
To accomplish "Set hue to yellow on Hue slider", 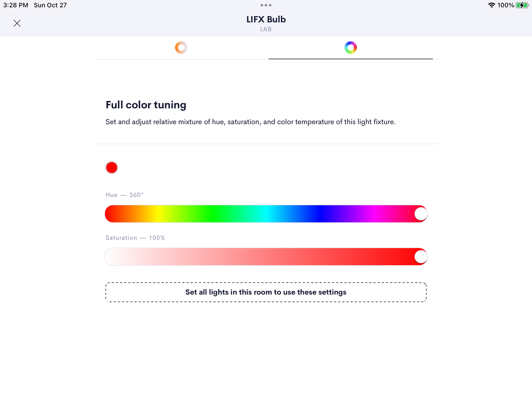I will pyautogui.click(x=158, y=214).
